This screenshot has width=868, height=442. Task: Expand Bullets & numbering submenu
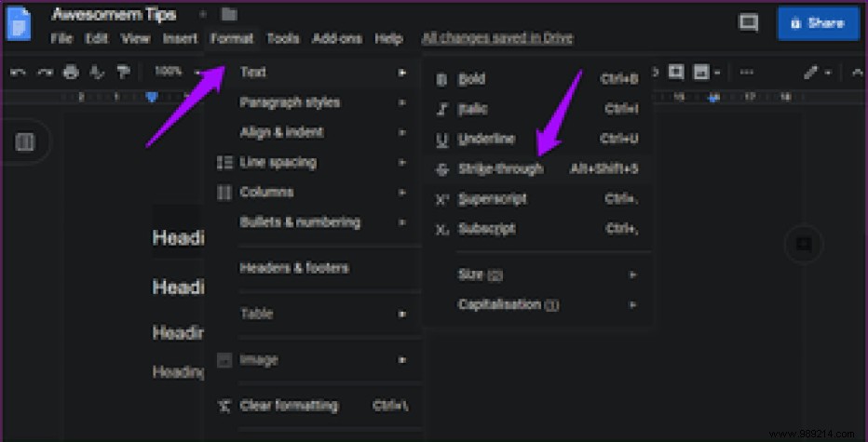click(x=313, y=222)
